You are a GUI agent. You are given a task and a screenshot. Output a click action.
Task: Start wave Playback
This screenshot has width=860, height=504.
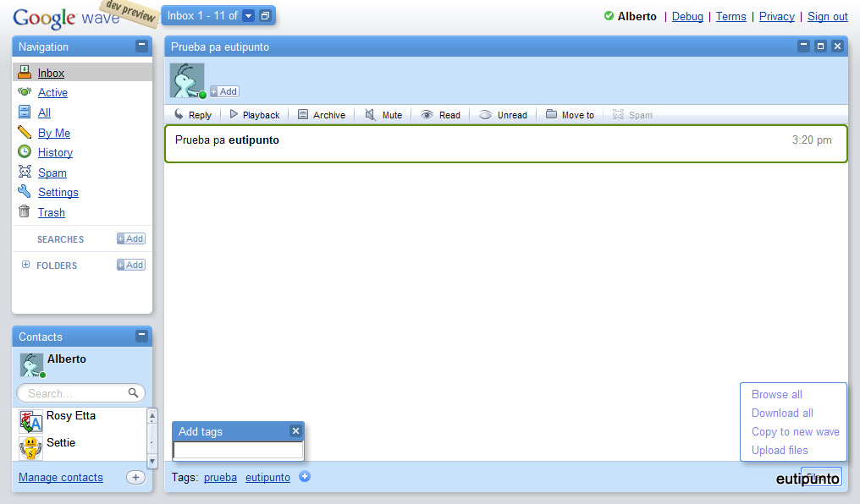tap(255, 115)
